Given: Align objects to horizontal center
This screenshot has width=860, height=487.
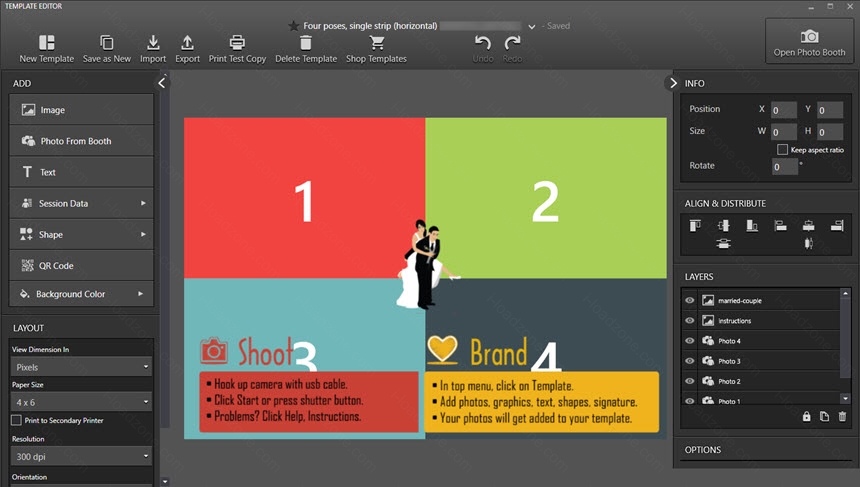Looking at the screenshot, I should pos(808,225).
